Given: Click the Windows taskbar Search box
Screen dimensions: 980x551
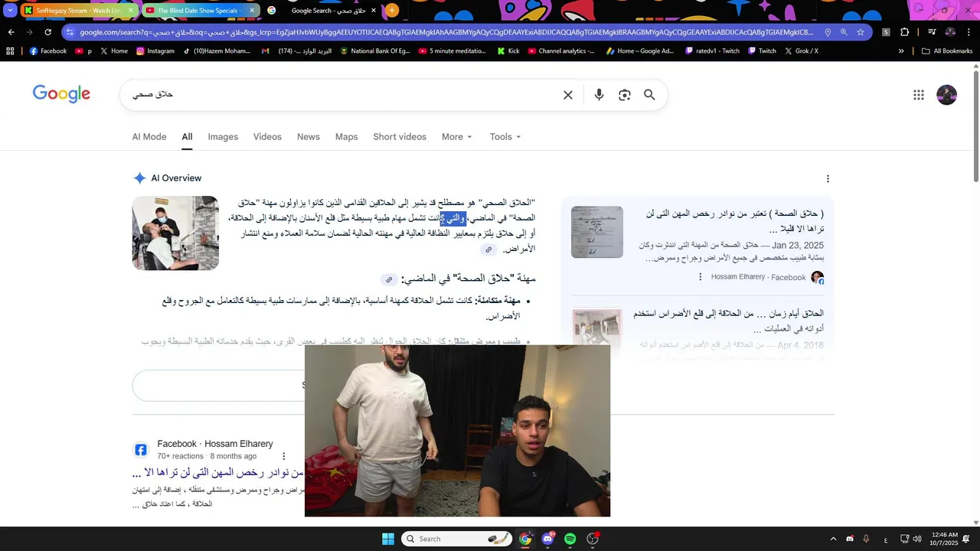Looking at the screenshot, I should pyautogui.click(x=457, y=539).
